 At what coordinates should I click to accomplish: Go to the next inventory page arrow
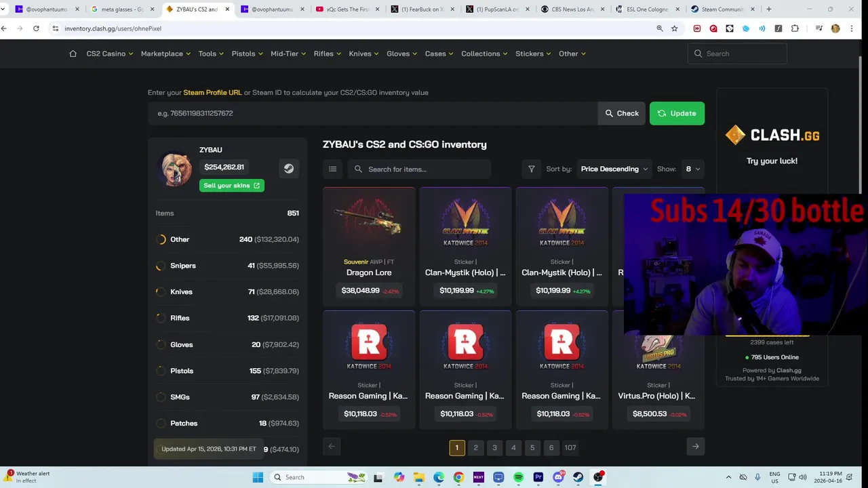(x=696, y=446)
